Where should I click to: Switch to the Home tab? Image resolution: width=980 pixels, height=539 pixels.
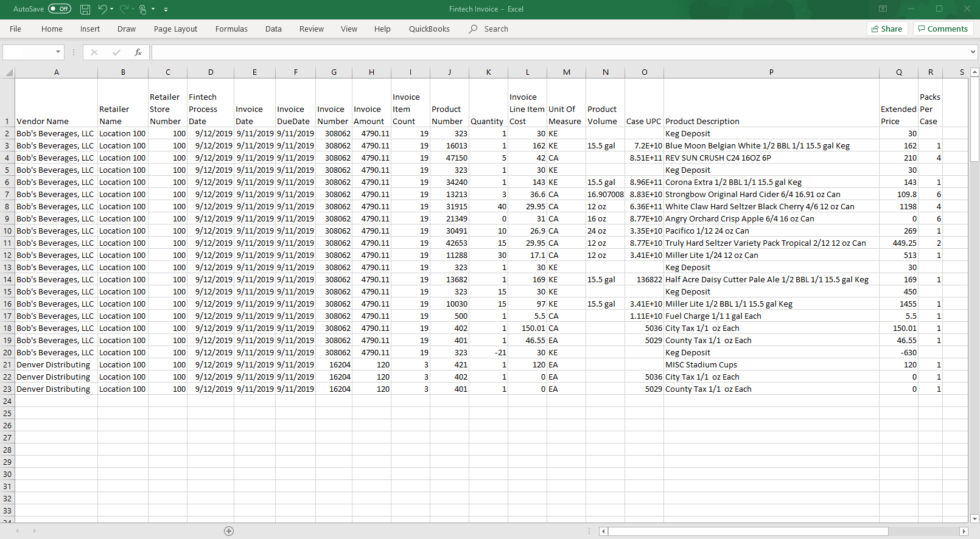(x=52, y=29)
